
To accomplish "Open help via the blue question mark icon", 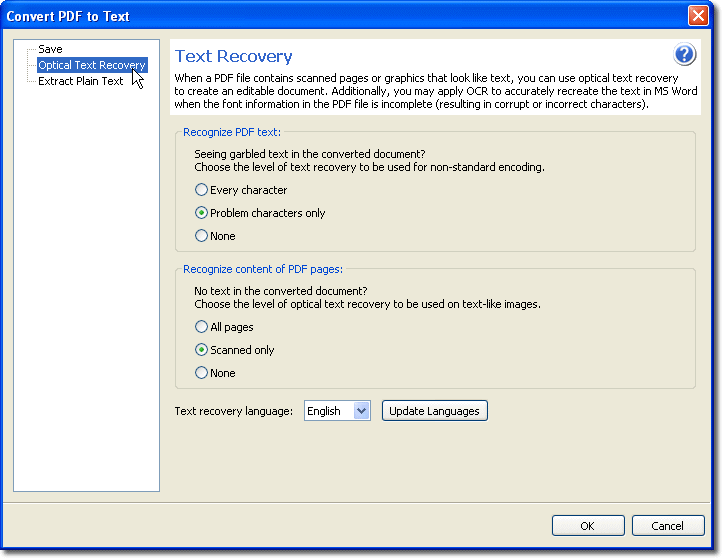I will [685, 55].
